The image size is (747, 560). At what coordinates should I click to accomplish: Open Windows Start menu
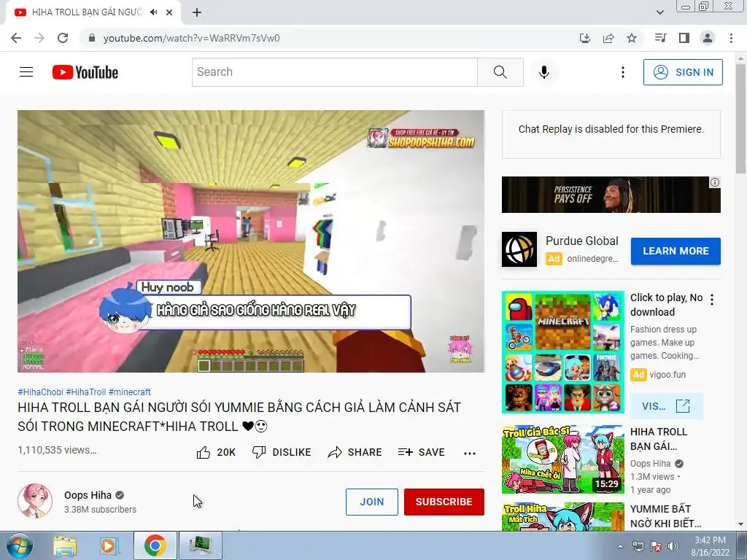coord(20,545)
